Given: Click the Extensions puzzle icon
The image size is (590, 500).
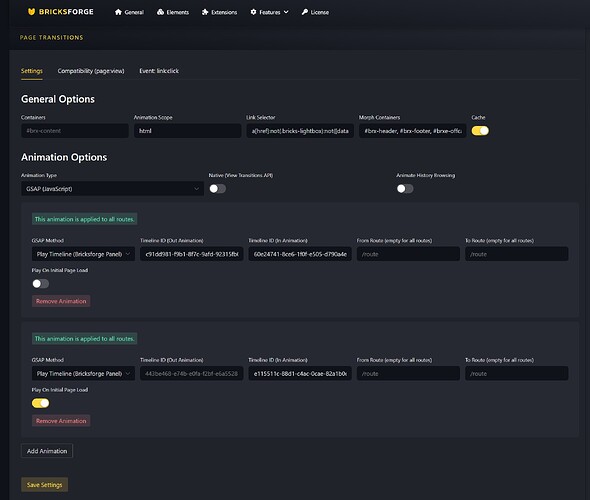Looking at the screenshot, I should 205,12.
